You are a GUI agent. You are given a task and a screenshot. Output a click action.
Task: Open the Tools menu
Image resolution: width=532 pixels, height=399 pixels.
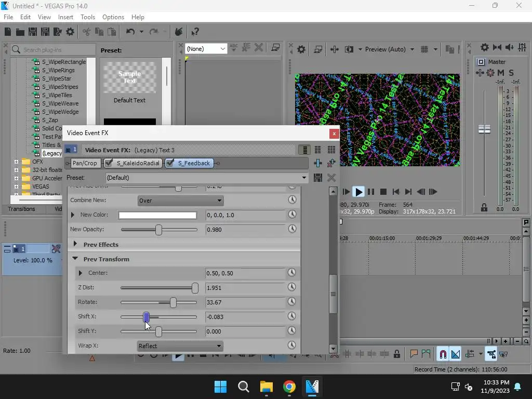(x=87, y=17)
